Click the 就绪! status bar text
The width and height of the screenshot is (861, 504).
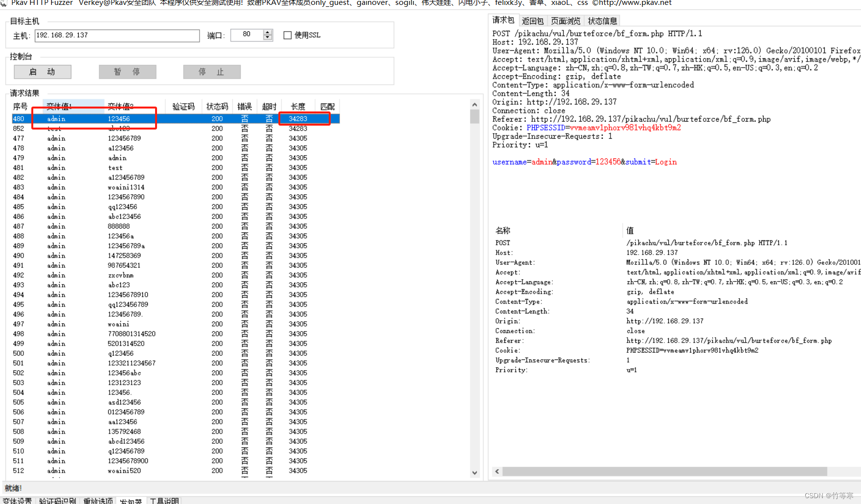coord(13,488)
